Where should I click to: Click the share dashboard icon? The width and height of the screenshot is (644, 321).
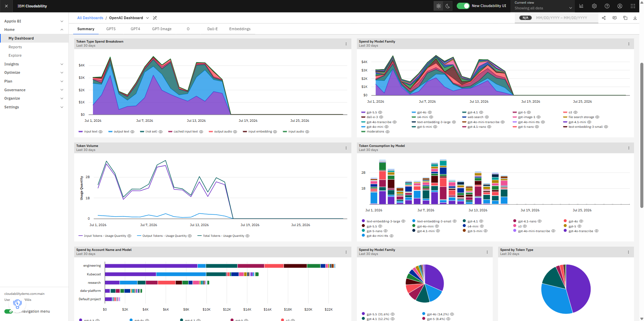coord(604,18)
